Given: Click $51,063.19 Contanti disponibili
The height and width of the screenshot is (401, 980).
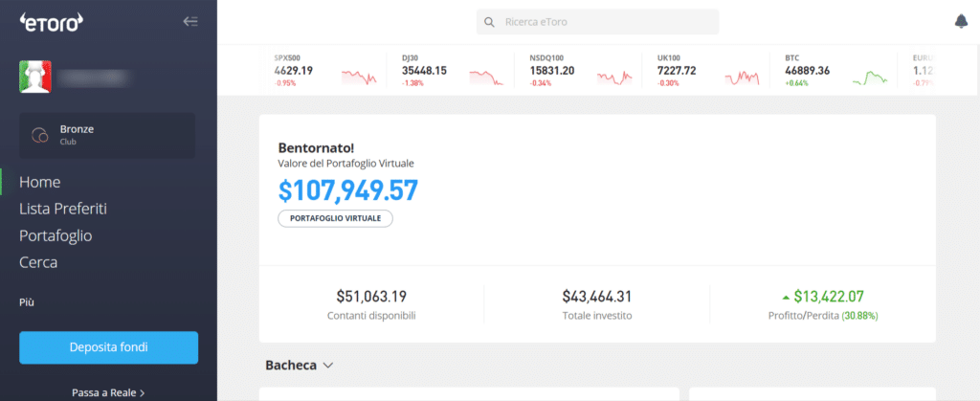Looking at the screenshot, I should point(371,296).
